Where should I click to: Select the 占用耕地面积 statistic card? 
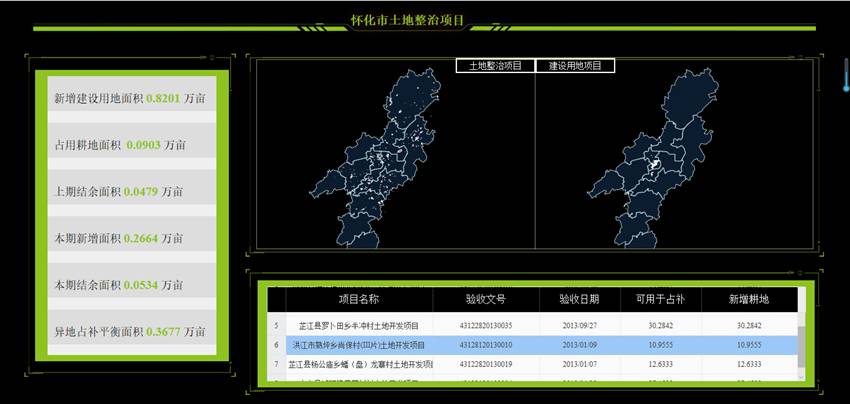131,145
